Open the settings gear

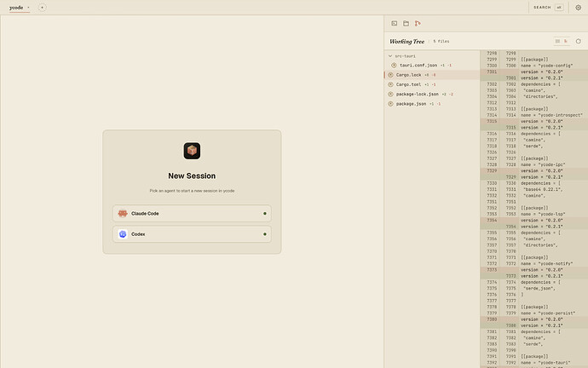pos(579,8)
